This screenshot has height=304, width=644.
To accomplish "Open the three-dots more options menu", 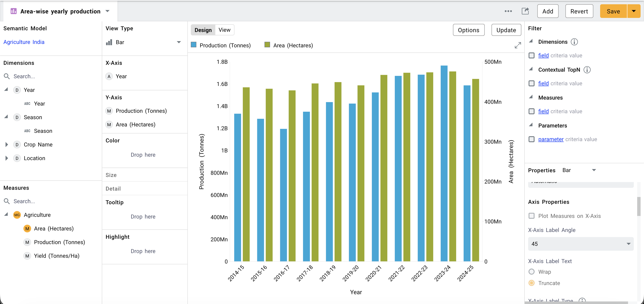I will tap(508, 11).
